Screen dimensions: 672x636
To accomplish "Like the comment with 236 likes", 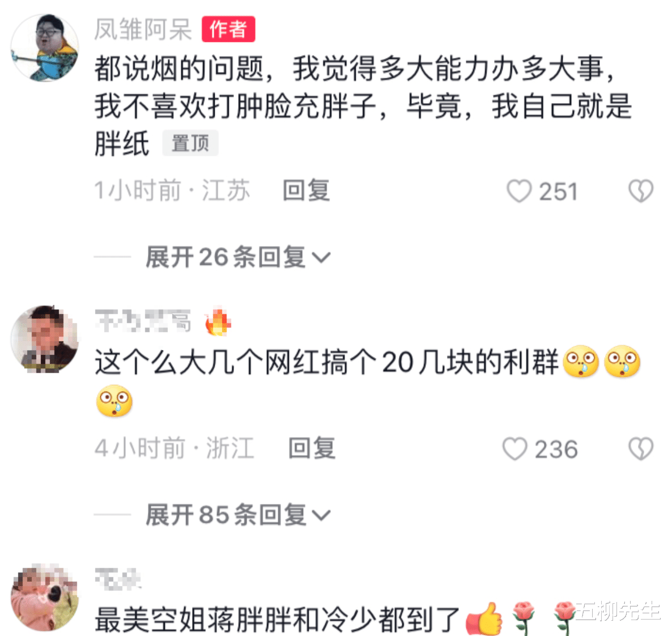I will pyautogui.click(x=514, y=448).
